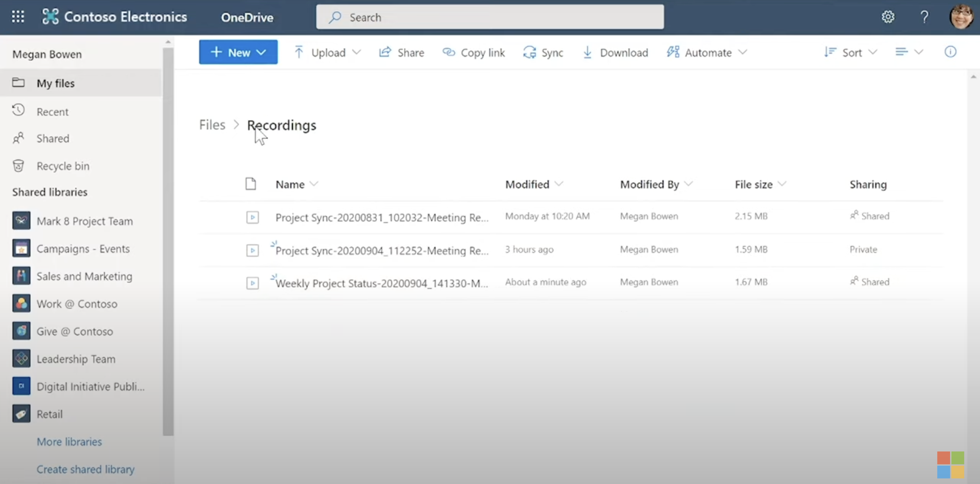Open the Mark 8 Project Team library icon
The height and width of the screenshot is (484, 980).
pos(21,221)
